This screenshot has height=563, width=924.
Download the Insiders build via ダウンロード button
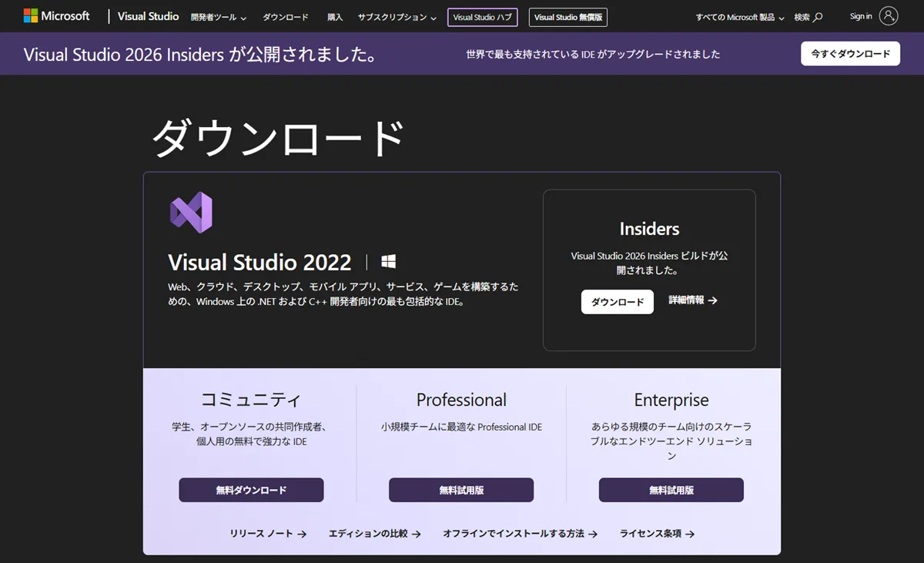(x=617, y=302)
